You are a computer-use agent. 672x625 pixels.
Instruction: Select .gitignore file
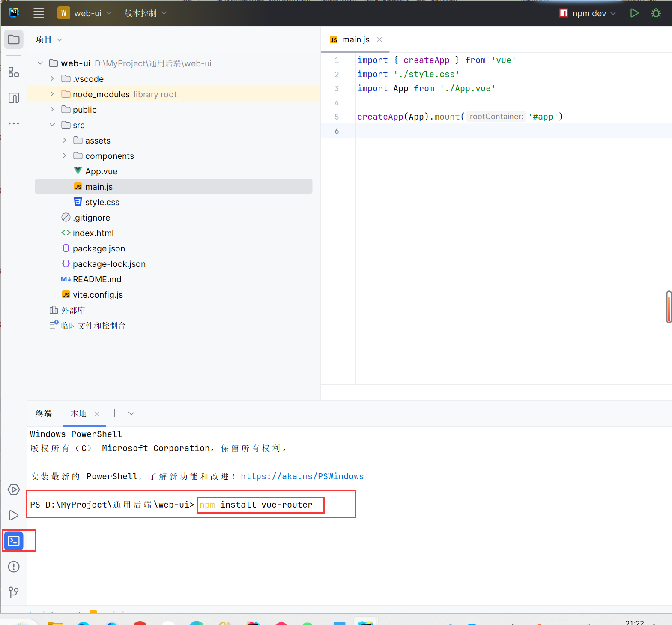91,218
